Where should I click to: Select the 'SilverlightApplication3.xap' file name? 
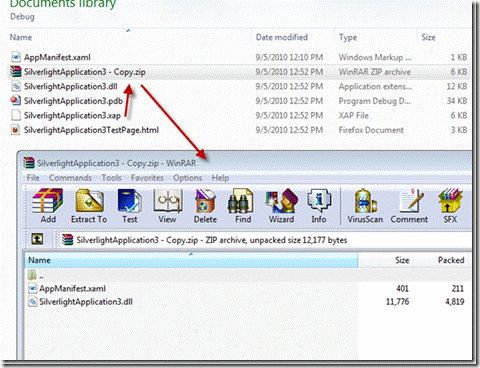point(72,115)
